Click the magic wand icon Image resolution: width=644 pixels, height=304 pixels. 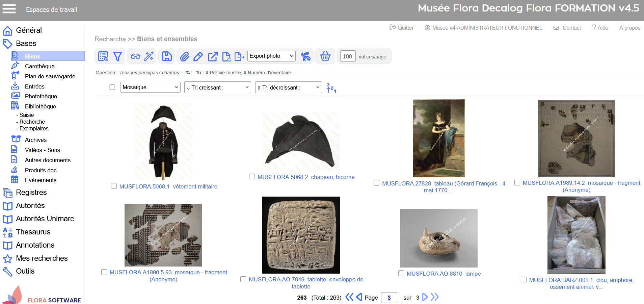pos(149,56)
